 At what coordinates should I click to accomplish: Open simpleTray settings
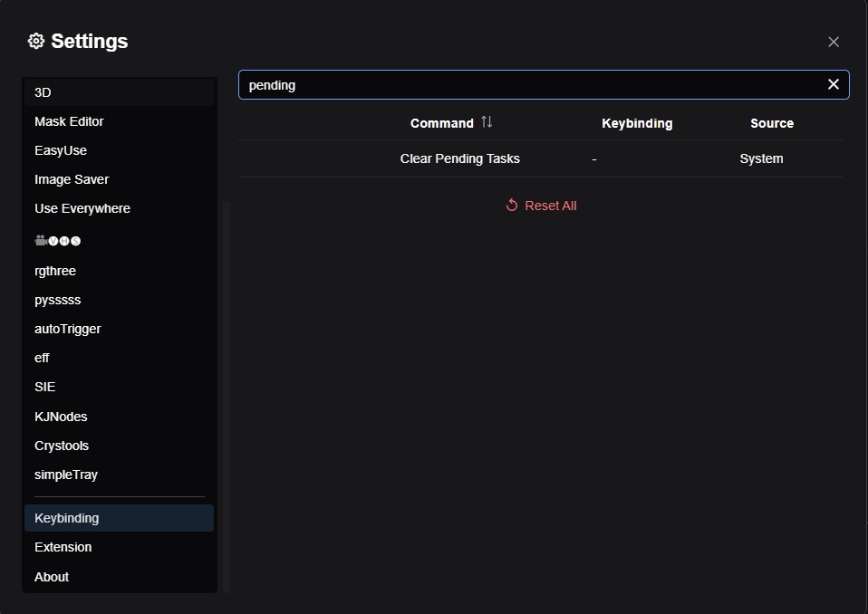[x=119, y=475]
